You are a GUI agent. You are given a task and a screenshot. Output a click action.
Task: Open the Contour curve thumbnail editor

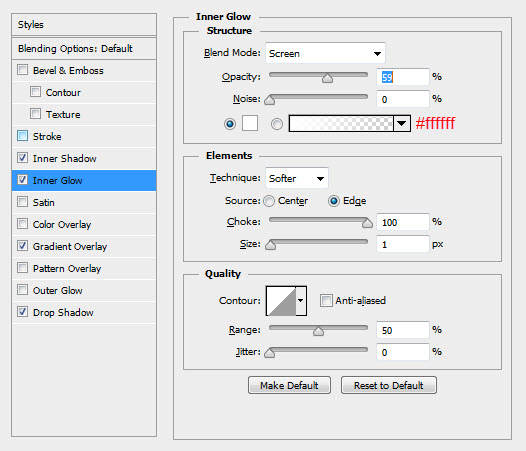(281, 301)
